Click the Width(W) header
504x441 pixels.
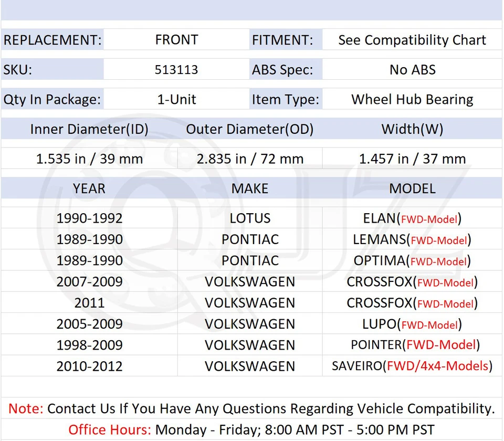(413, 129)
